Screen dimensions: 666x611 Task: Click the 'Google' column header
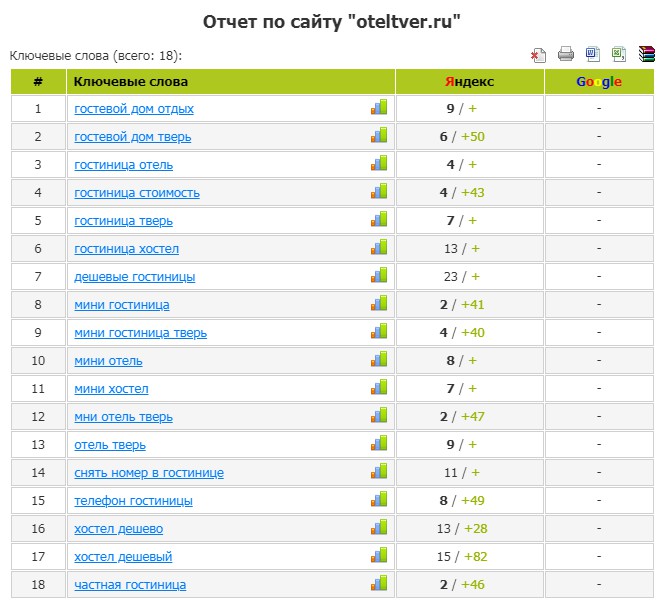coord(599,82)
